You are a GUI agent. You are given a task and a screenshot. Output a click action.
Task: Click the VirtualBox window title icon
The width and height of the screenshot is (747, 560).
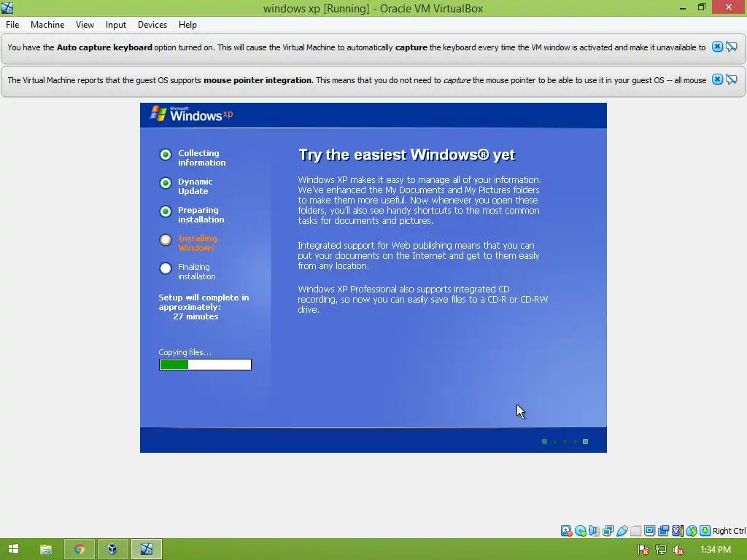coord(7,7)
